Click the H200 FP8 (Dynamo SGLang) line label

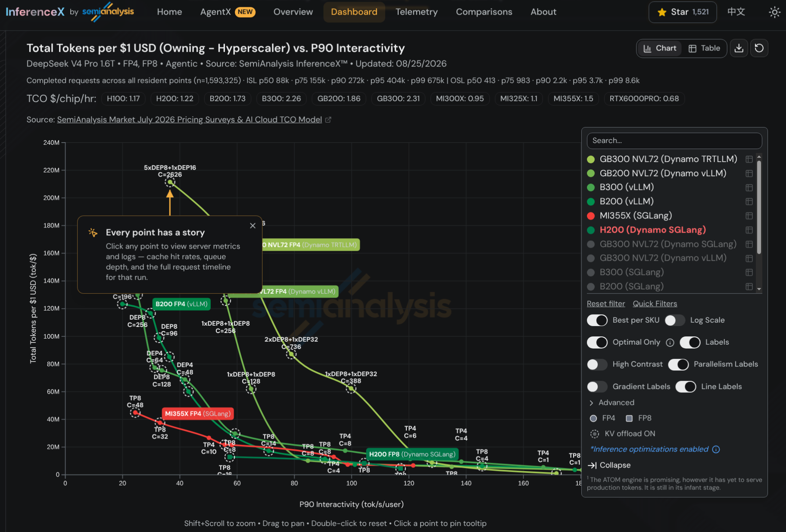click(x=412, y=454)
